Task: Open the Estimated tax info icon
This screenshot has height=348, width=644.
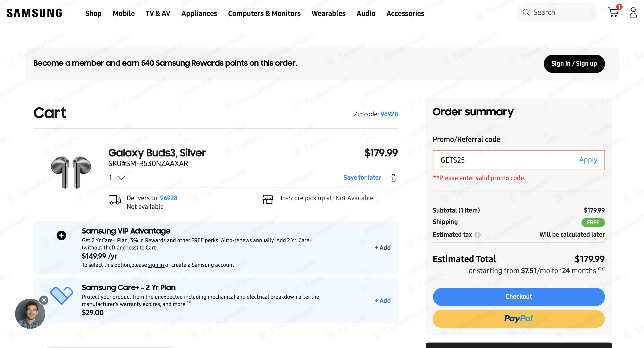Action: coord(477,235)
